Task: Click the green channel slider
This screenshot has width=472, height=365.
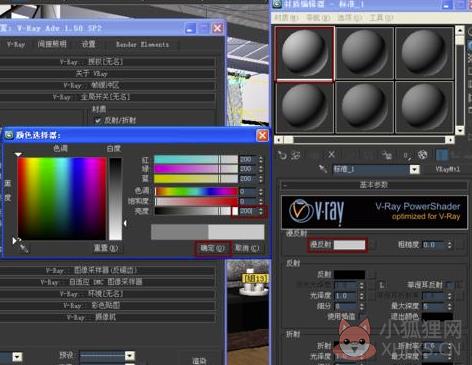Action: click(196, 169)
